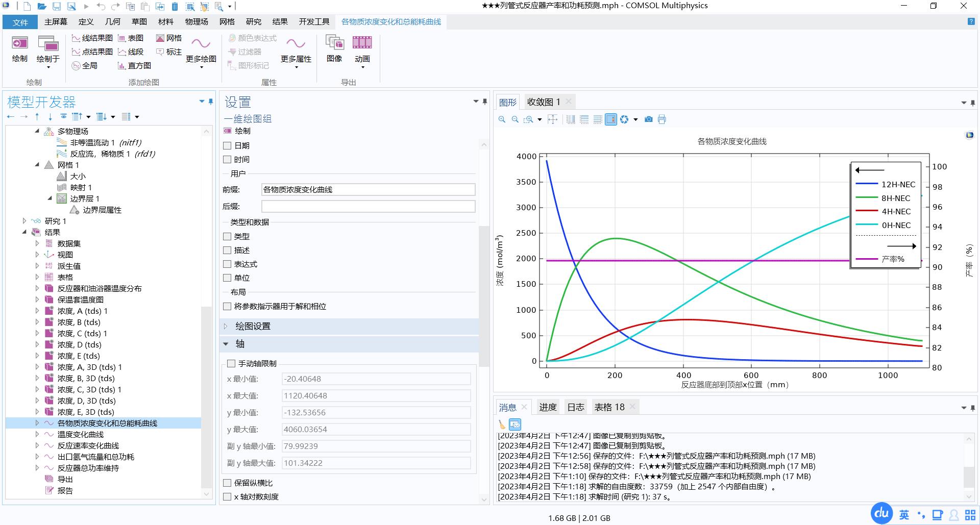This screenshot has height=525, width=980.
Task: Check the Expression (表达式) checkbox
Action: pos(228,264)
